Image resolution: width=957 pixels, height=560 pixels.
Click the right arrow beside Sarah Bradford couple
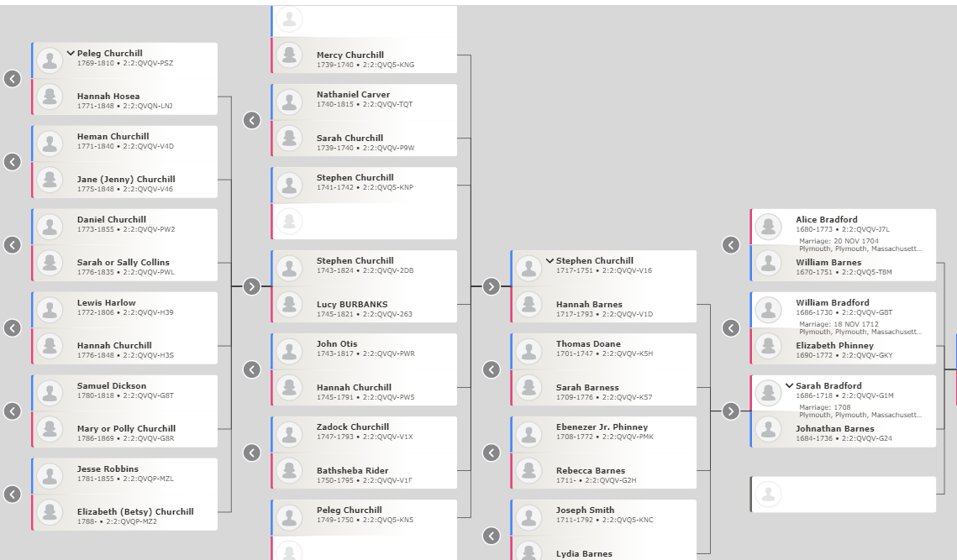(731, 411)
